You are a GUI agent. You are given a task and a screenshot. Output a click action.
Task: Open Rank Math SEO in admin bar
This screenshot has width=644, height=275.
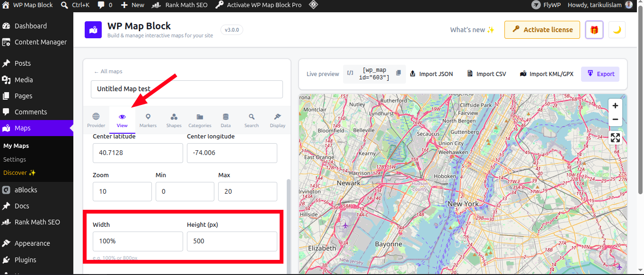[x=180, y=5]
